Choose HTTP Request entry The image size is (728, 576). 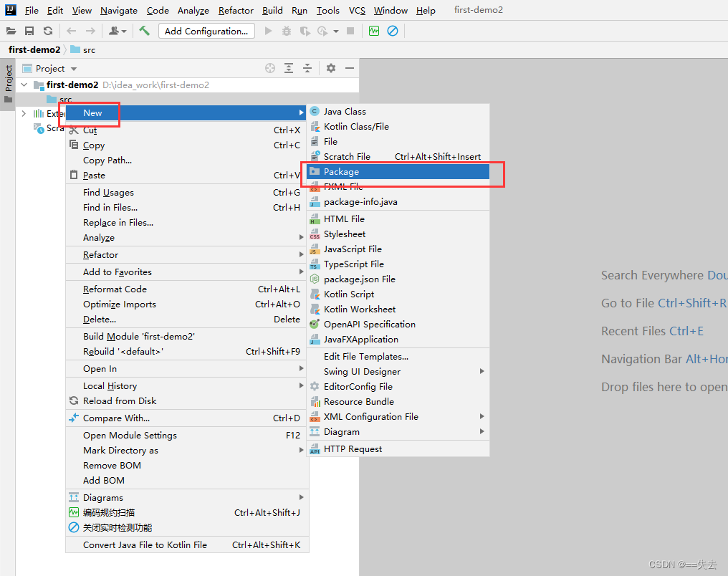pos(398,448)
